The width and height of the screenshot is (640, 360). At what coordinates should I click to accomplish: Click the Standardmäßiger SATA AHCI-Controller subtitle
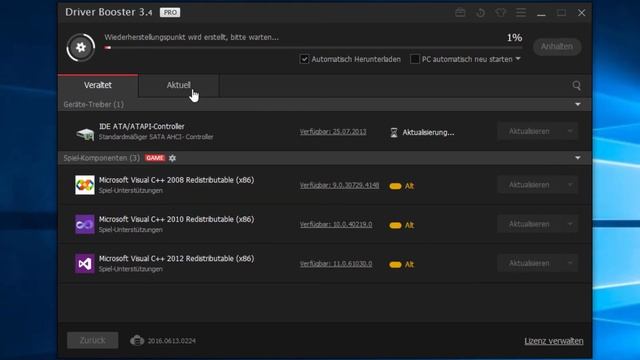point(156,137)
